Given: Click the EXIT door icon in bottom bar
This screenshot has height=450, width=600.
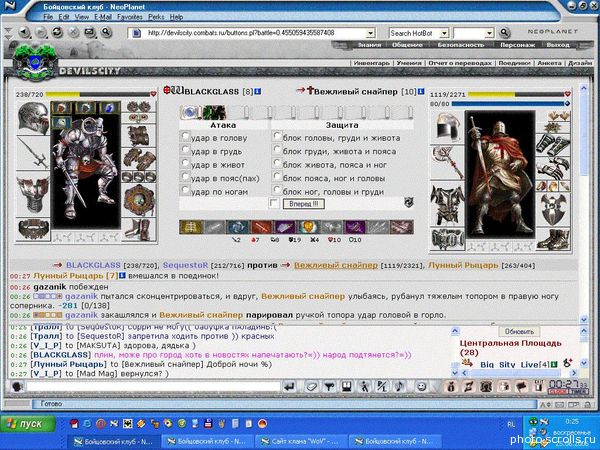Looking at the screenshot, I should (x=539, y=387).
